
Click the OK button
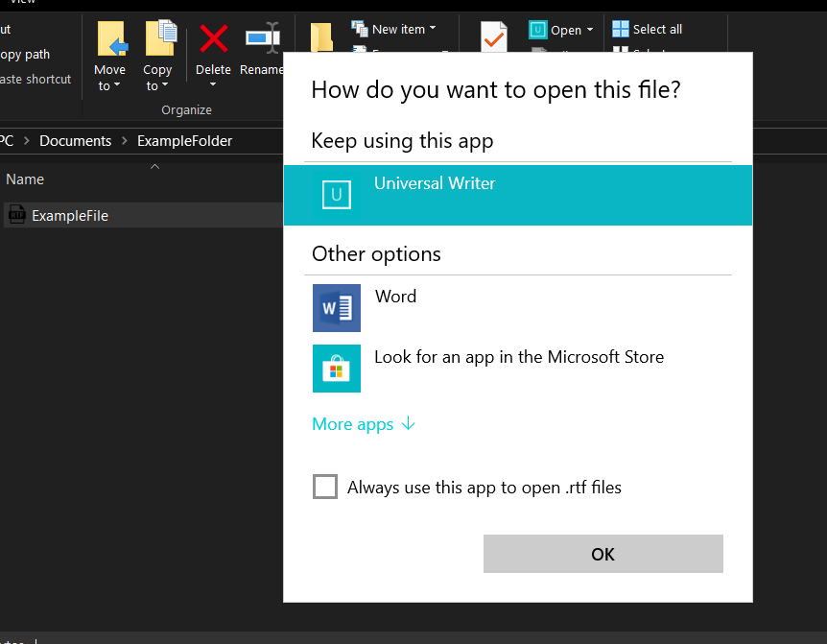pos(603,554)
